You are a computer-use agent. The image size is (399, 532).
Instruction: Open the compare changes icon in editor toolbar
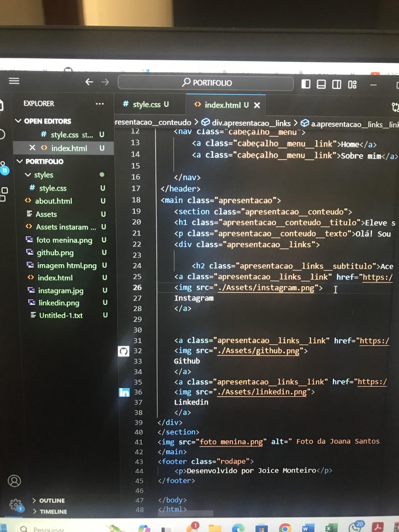coord(395,107)
